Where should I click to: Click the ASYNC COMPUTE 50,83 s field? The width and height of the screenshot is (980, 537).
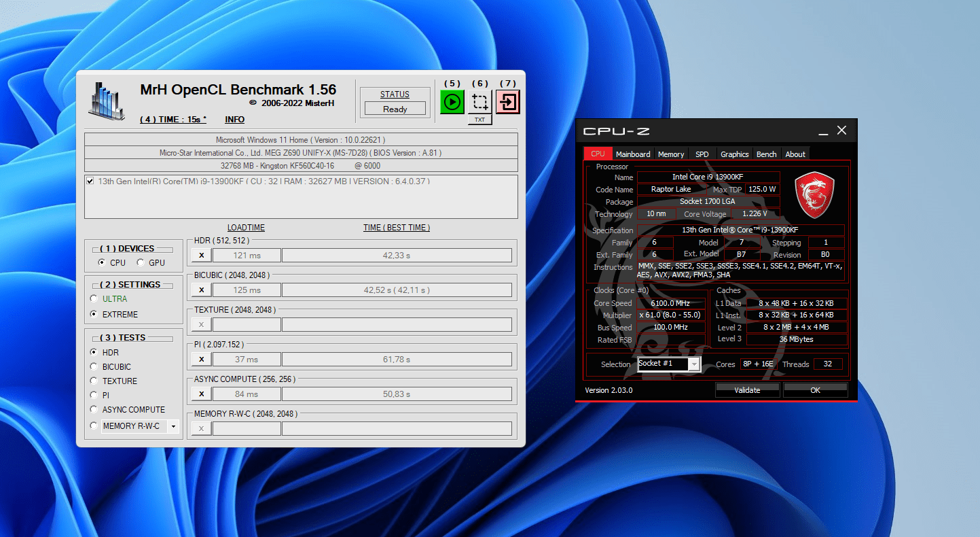click(397, 394)
